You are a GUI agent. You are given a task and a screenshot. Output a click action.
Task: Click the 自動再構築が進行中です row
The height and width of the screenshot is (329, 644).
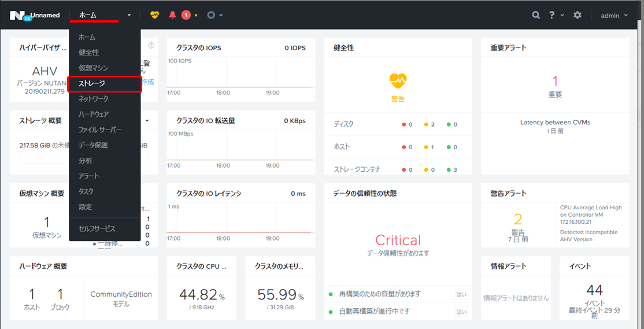(x=398, y=311)
